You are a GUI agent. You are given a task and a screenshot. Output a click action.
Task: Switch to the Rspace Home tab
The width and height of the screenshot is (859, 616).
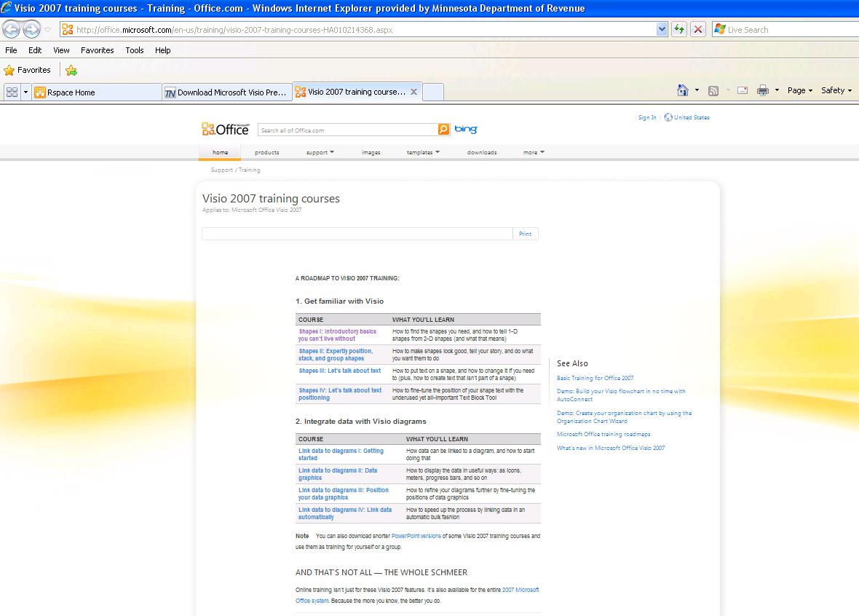click(96, 92)
